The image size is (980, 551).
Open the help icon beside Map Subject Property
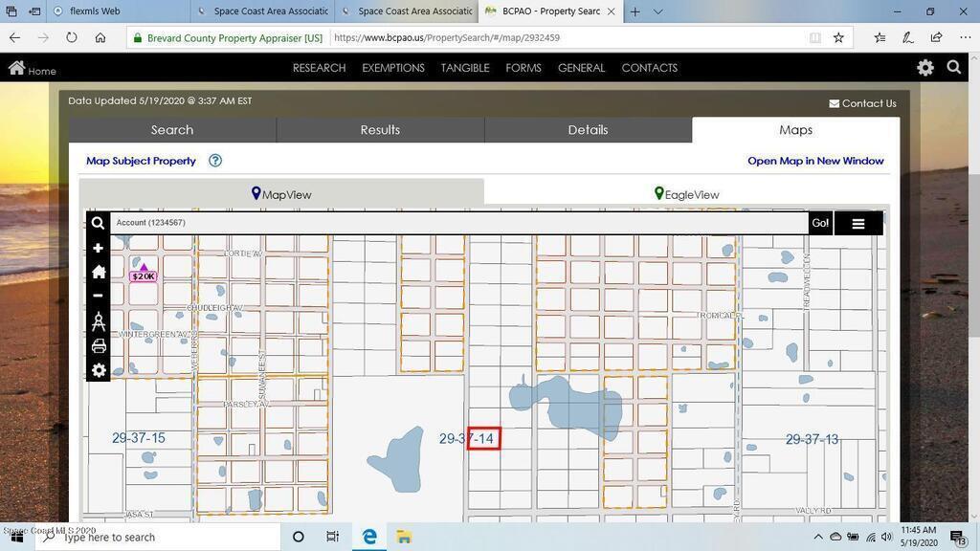[215, 161]
